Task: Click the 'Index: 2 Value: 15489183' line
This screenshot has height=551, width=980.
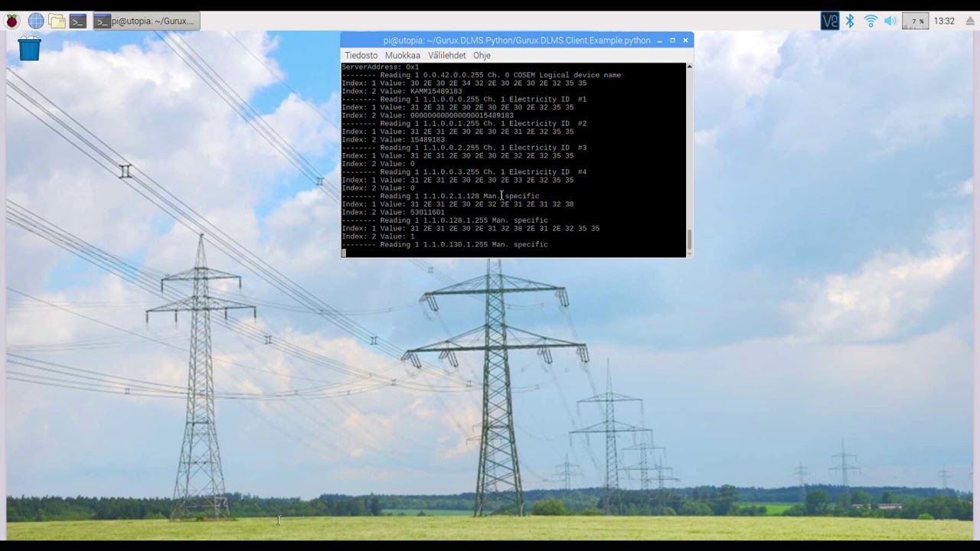Action: tap(393, 139)
